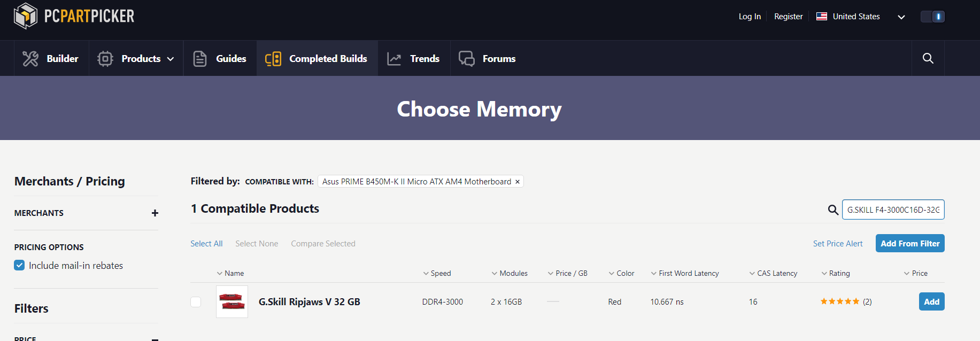Click the review count (2)
980x341 pixels.
tap(867, 302)
